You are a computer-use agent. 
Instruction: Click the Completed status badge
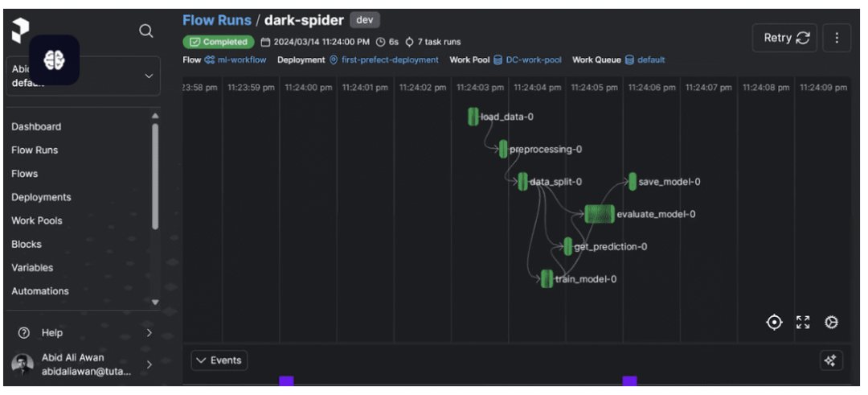(219, 42)
